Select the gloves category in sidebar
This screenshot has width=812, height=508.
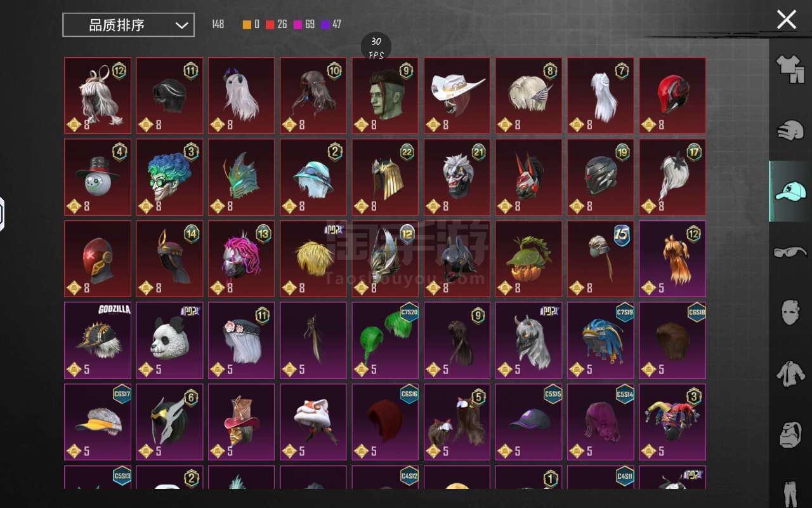[790, 130]
